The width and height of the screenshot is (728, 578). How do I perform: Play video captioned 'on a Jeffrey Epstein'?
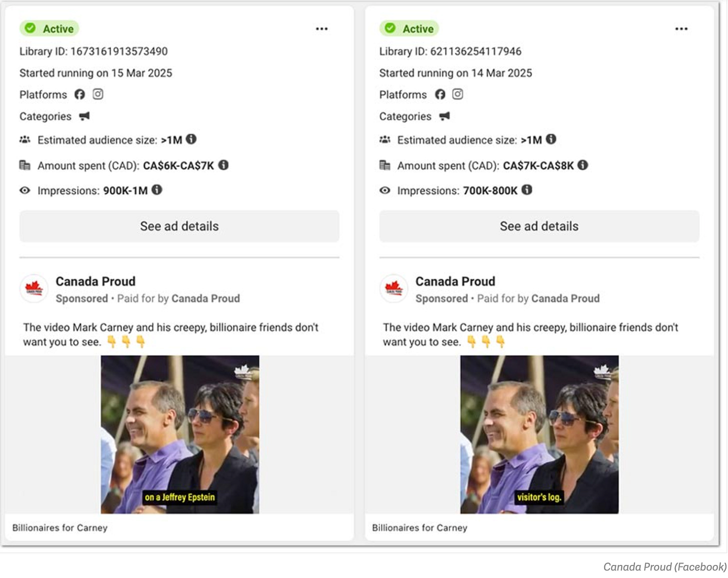pyautogui.click(x=180, y=434)
